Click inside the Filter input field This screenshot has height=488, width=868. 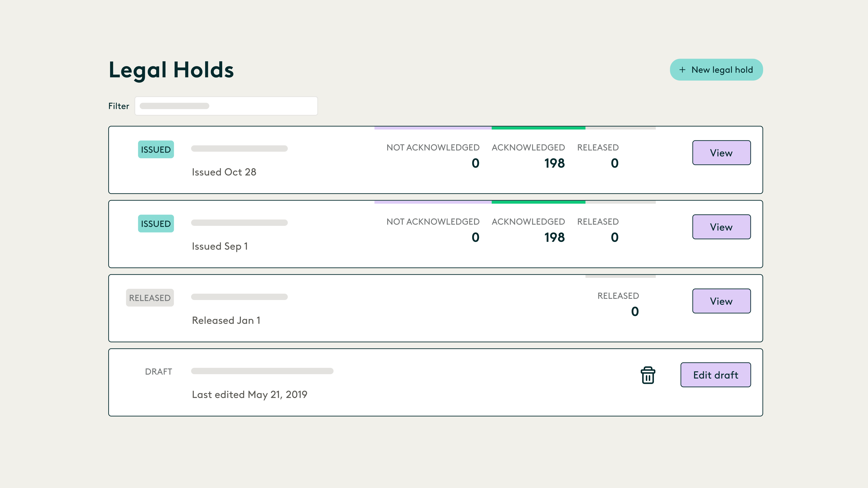226,106
